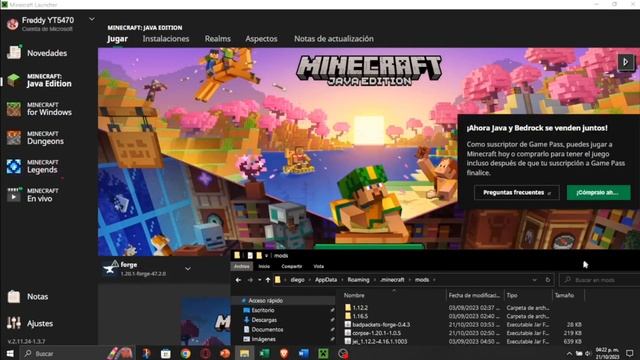
Task: Select Descargas in navigation pane
Action: tap(264, 320)
